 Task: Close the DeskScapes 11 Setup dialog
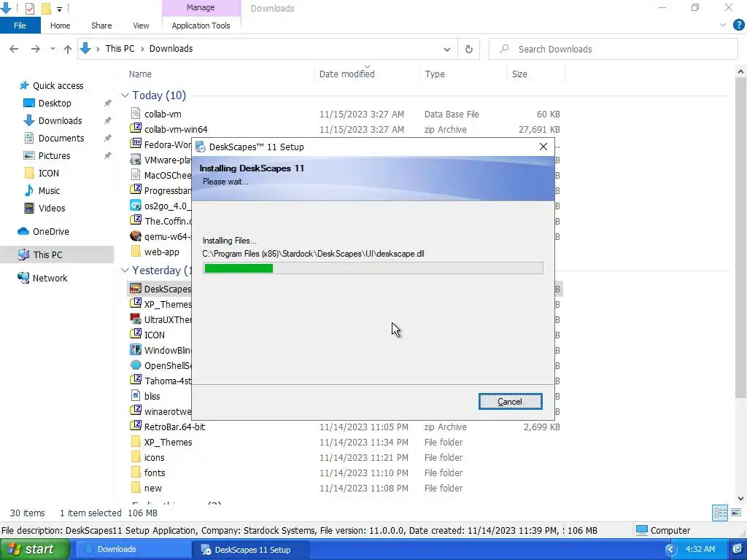pos(543,147)
